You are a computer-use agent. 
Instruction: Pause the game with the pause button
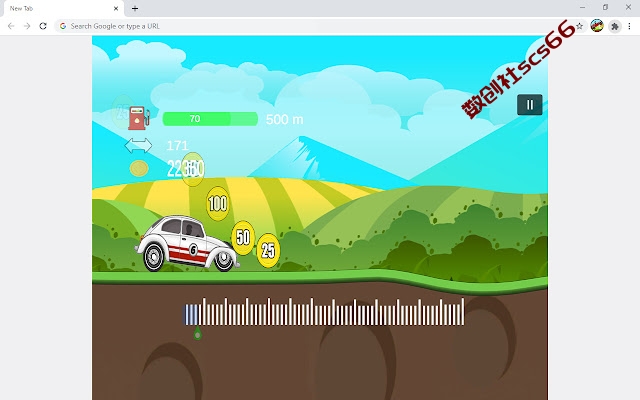point(529,105)
